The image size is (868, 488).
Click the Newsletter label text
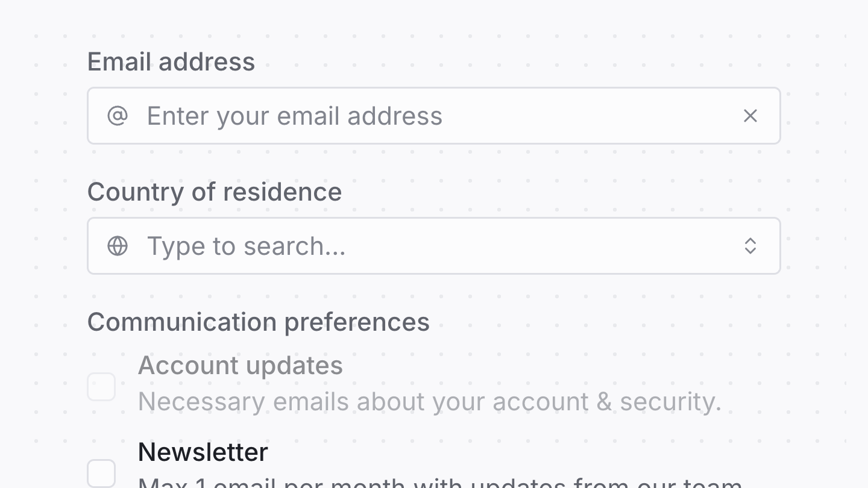coord(203,452)
